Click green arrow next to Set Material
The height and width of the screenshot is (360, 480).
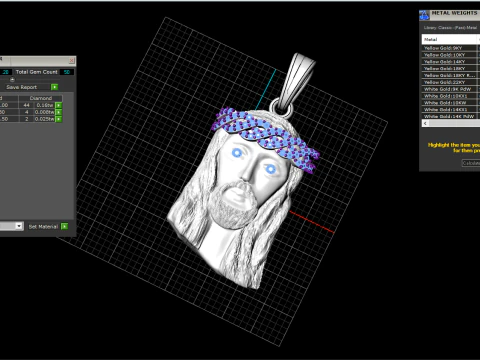(x=65, y=226)
